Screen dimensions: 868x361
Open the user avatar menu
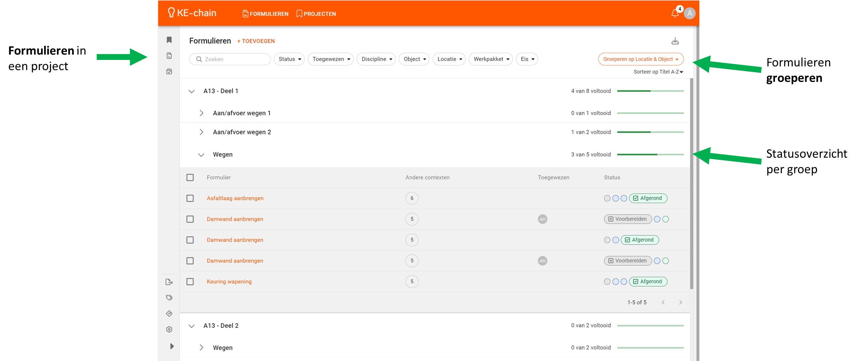(689, 13)
